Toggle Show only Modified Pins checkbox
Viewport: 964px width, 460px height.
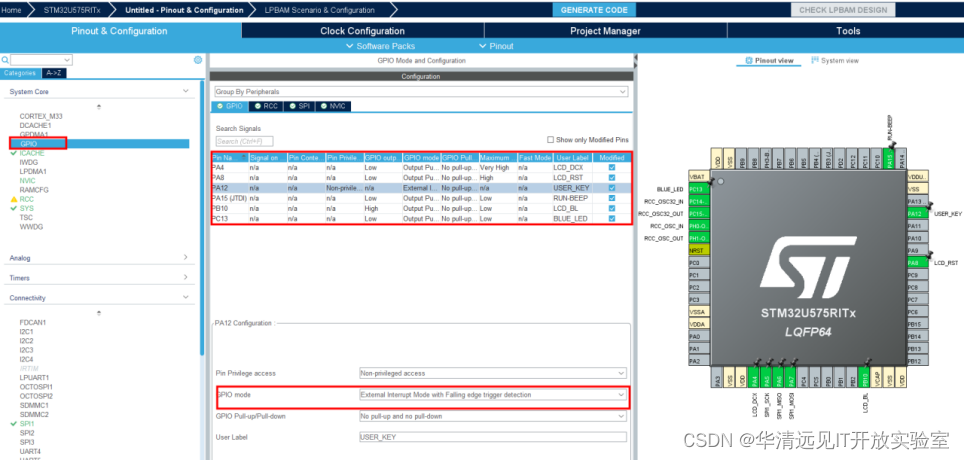tap(550, 140)
